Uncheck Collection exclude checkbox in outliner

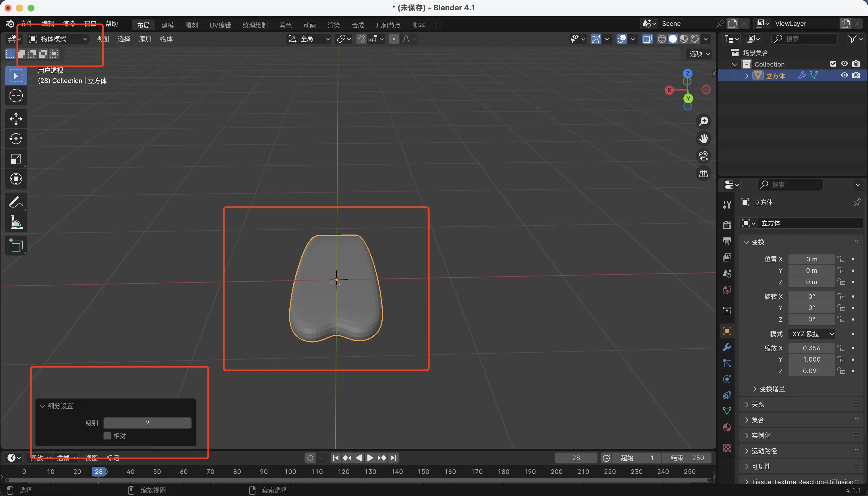[x=833, y=64]
